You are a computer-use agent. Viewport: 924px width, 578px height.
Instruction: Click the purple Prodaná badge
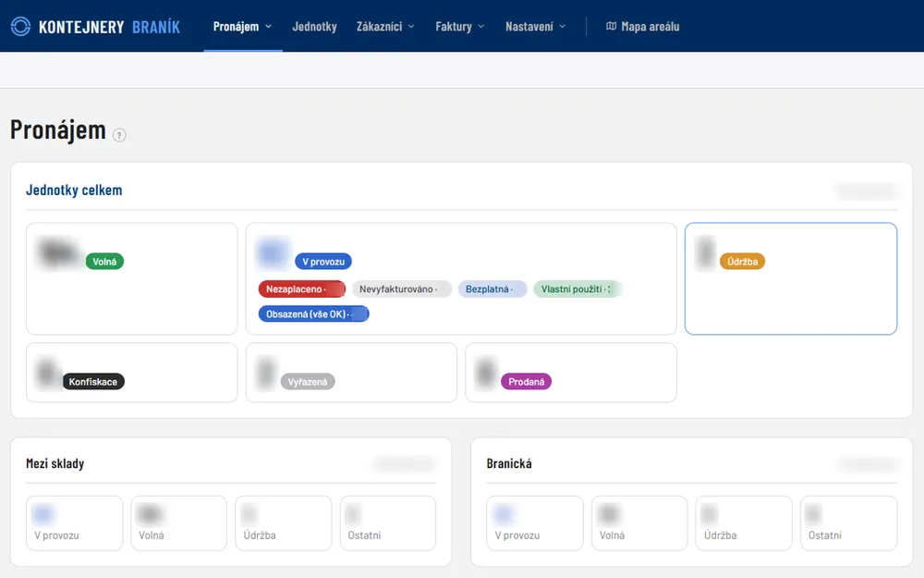point(527,382)
